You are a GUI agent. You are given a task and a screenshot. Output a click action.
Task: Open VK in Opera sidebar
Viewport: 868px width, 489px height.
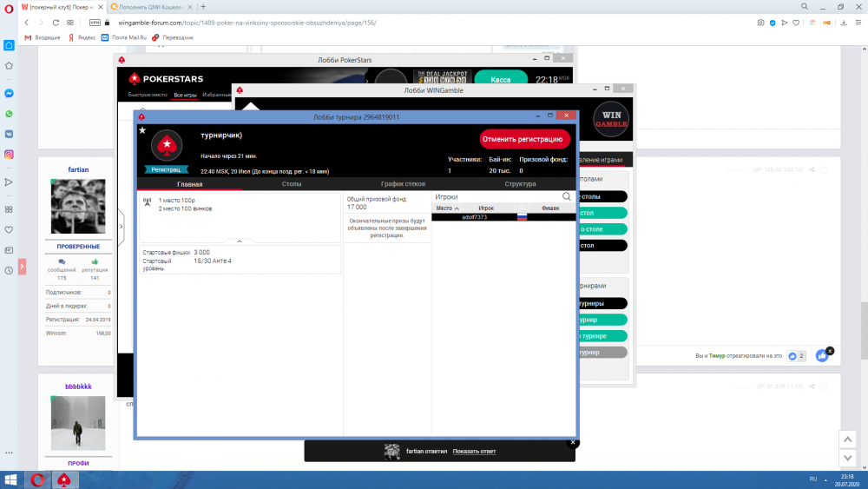coord(9,134)
